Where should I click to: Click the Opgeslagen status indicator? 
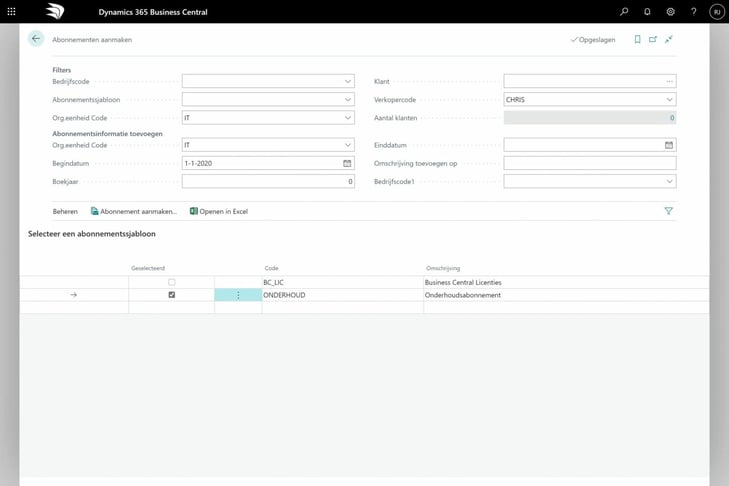coord(593,40)
